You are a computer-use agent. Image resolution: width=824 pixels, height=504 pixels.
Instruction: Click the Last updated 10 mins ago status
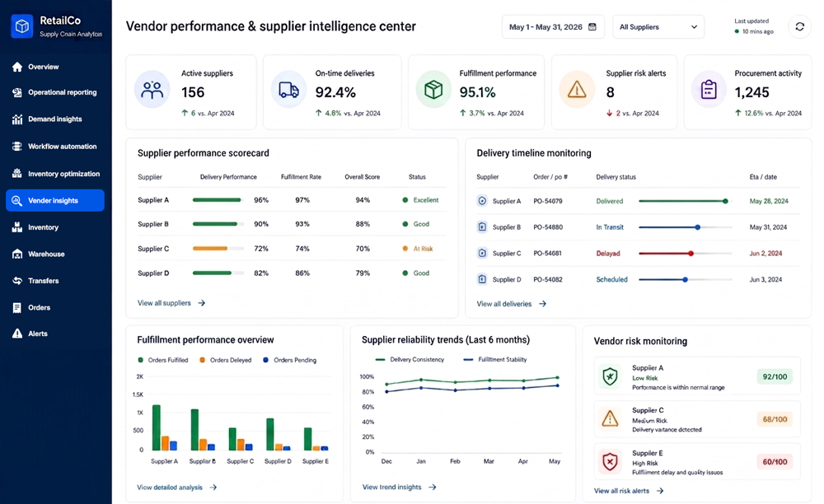pyautogui.click(x=754, y=26)
